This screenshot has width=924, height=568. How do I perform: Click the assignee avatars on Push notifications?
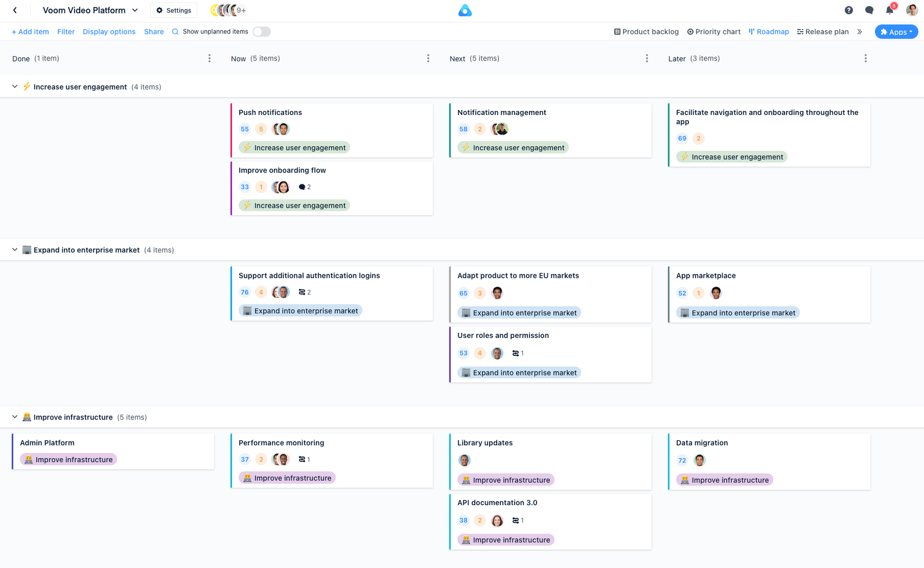point(281,129)
